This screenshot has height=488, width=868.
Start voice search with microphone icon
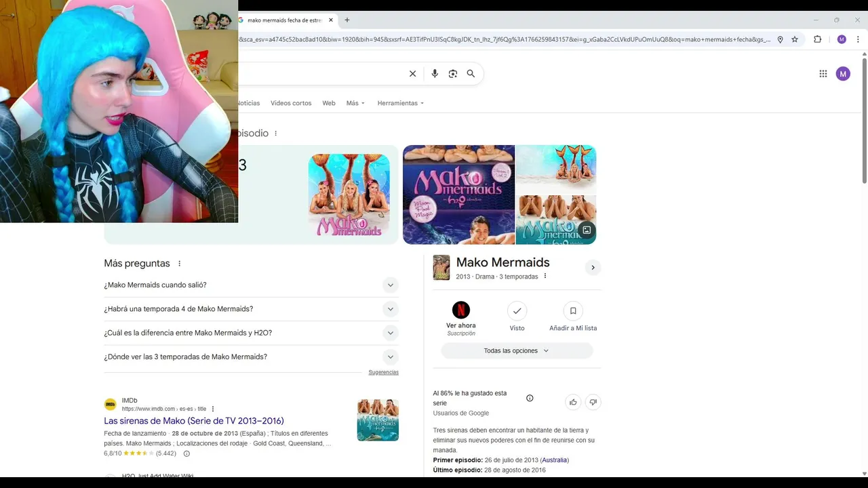pyautogui.click(x=435, y=74)
